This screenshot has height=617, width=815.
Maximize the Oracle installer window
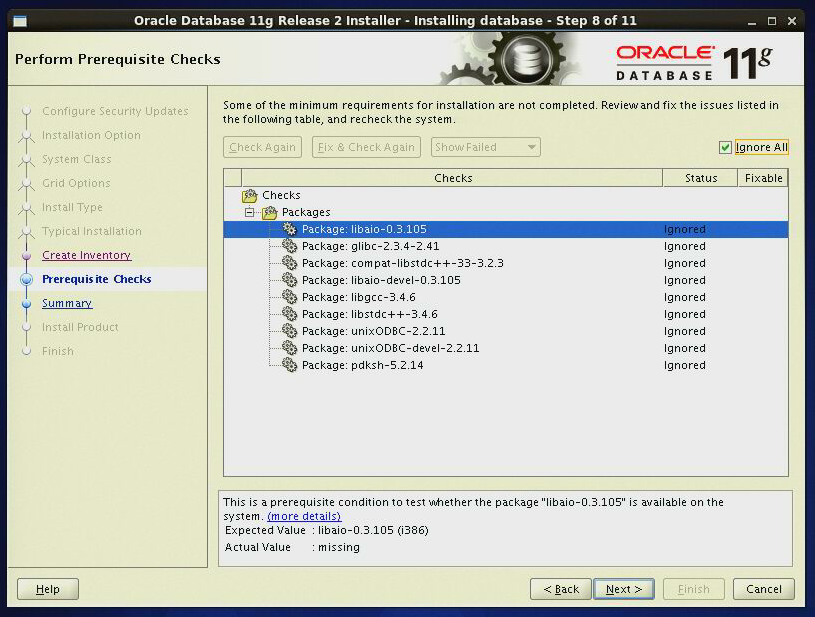772,21
